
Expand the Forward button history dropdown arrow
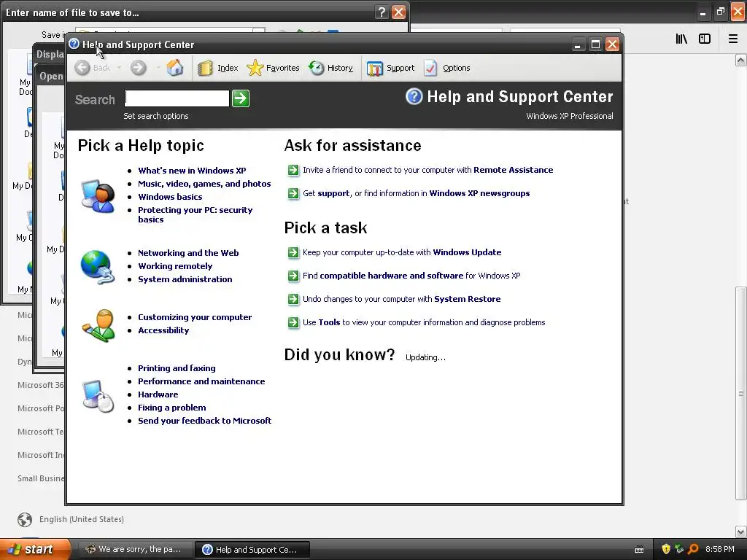click(158, 68)
